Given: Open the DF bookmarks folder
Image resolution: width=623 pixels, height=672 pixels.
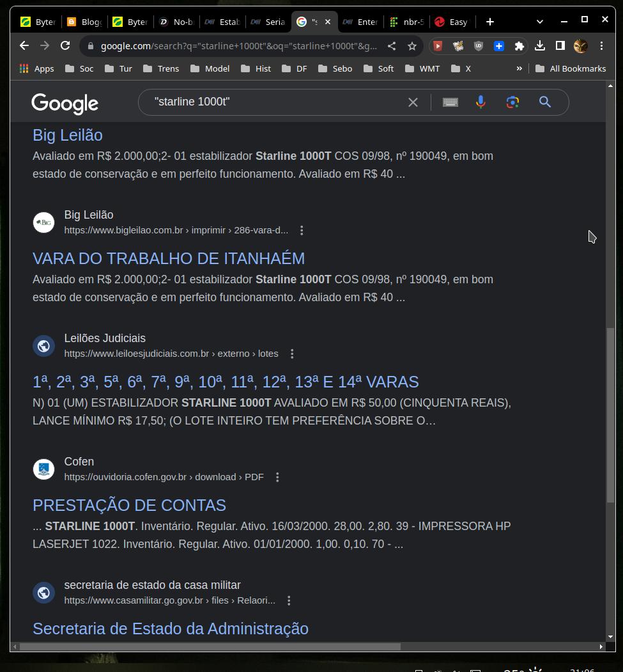Looking at the screenshot, I should tap(294, 68).
